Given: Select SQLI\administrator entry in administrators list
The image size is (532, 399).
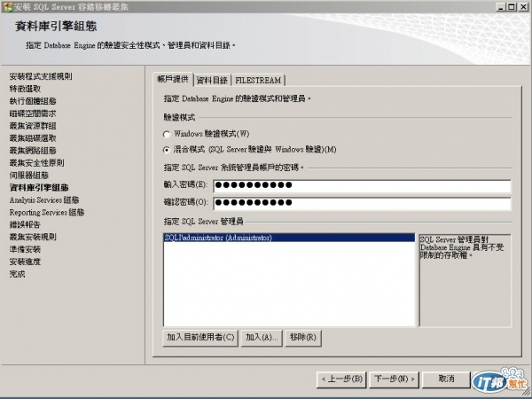Looking at the screenshot, I should 289,238.
